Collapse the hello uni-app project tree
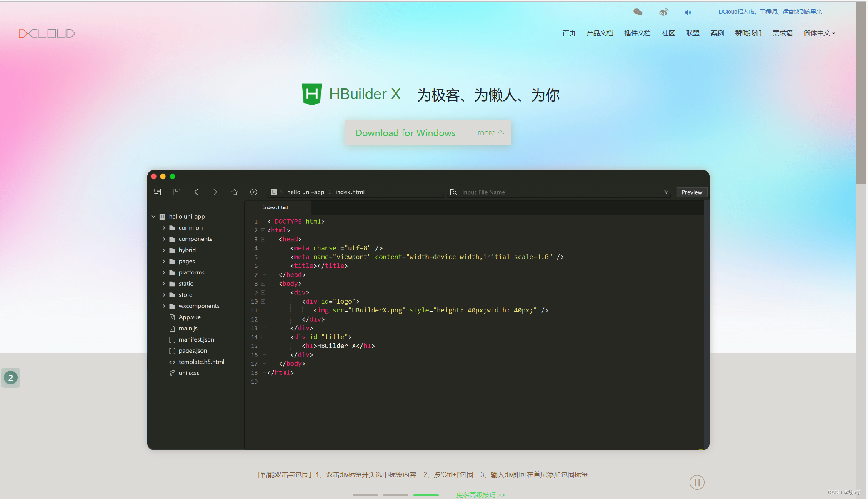Viewport: 868px width, 499px height. [153, 217]
